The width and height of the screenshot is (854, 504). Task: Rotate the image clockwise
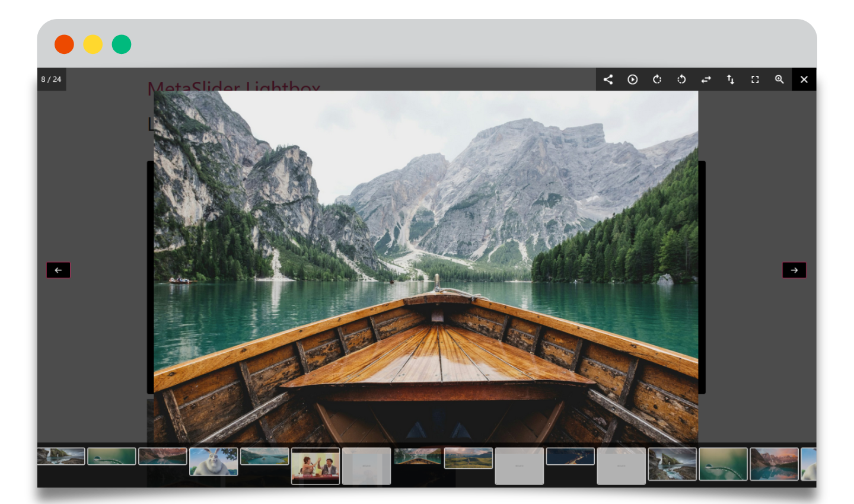click(x=657, y=79)
